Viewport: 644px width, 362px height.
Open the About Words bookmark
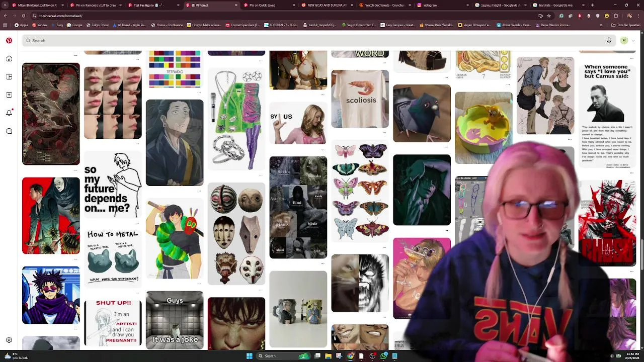point(514,25)
